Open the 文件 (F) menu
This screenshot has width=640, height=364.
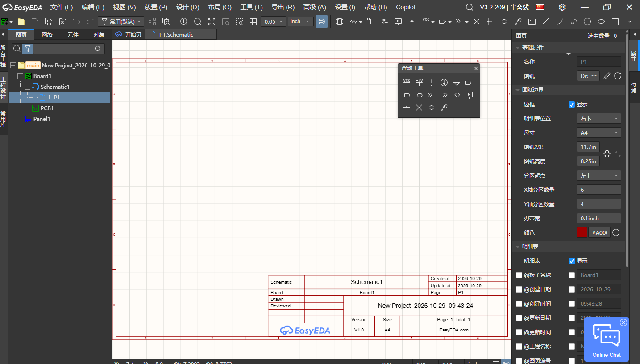(x=62, y=7)
